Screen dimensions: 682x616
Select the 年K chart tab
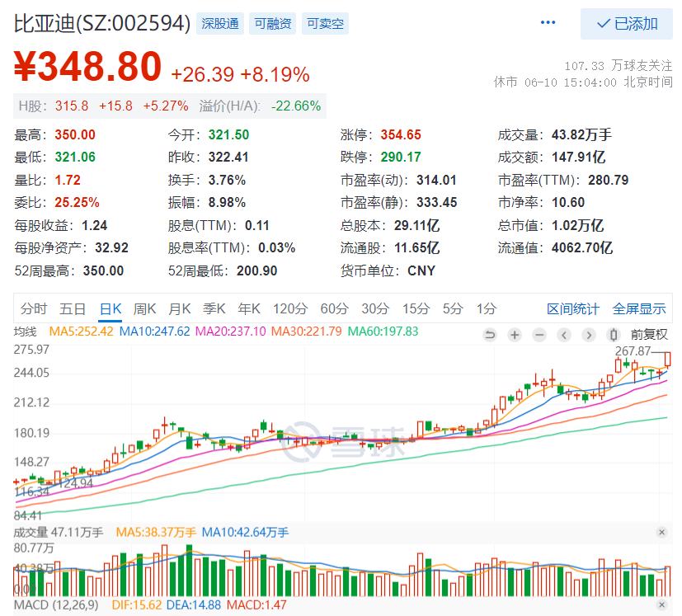[249, 309]
